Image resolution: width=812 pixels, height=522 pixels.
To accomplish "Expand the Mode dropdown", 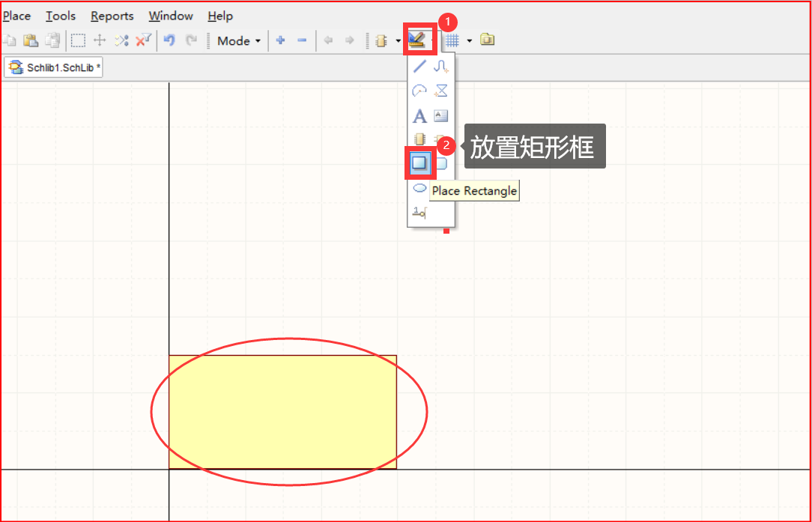I will (x=239, y=41).
